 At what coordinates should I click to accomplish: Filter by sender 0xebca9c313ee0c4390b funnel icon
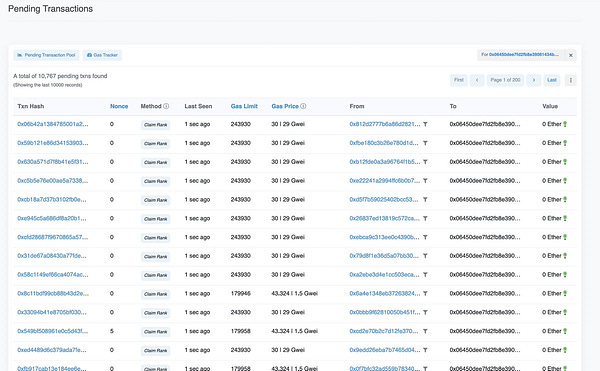425,237
